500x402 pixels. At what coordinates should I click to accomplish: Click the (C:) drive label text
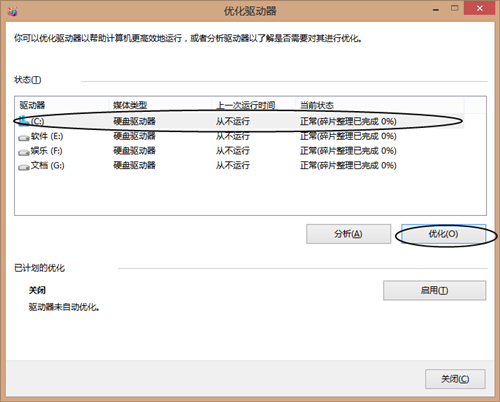(37, 121)
